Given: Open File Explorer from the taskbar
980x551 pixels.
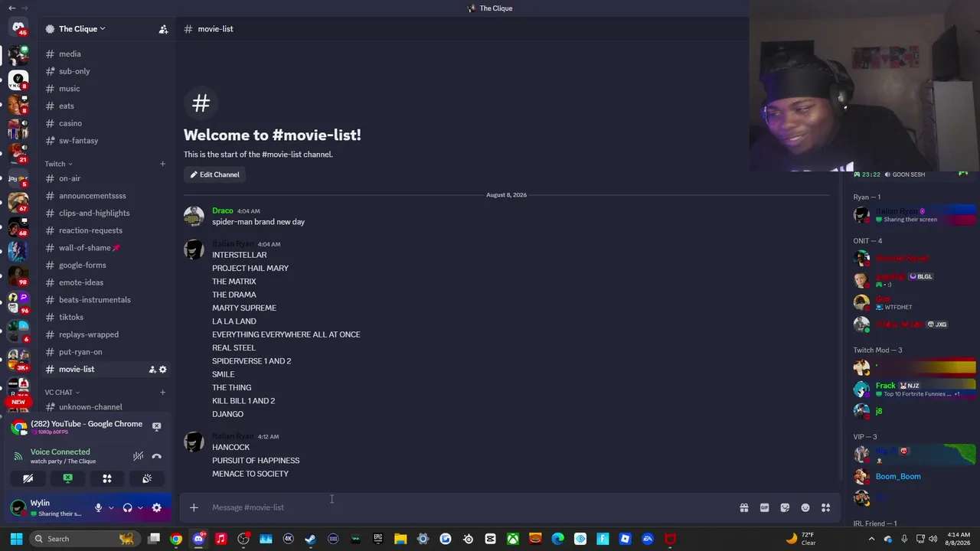Looking at the screenshot, I should tap(400, 539).
